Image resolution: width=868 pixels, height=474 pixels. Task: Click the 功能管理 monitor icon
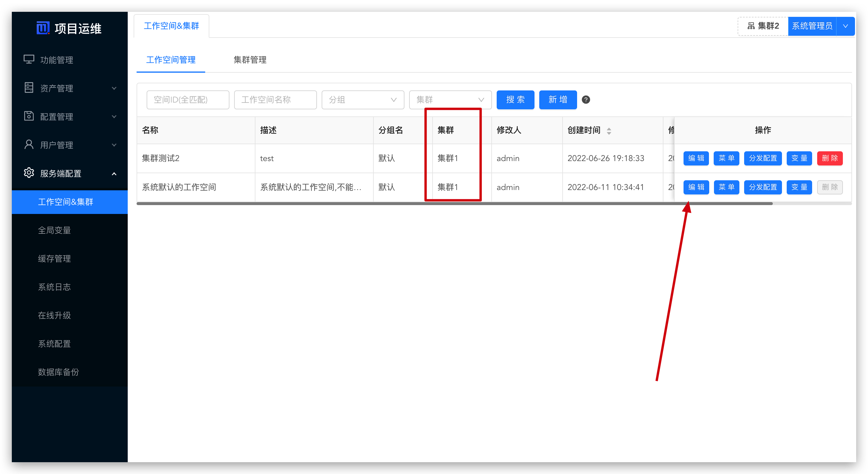click(29, 59)
